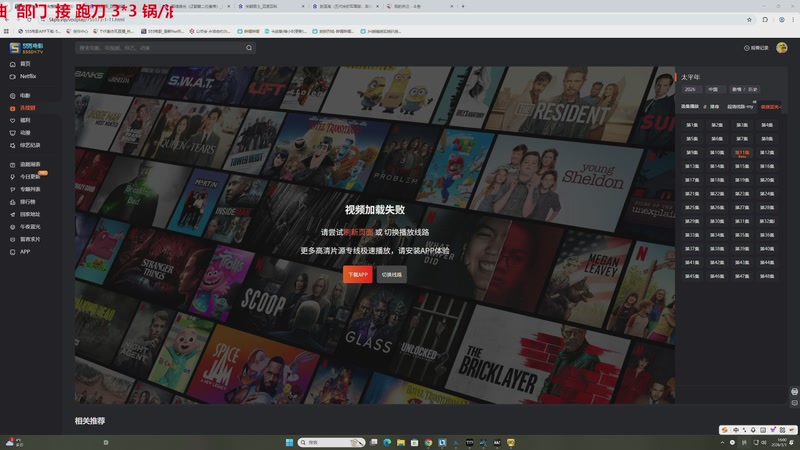Image resolution: width=800 pixels, height=450 pixels.
Task: Select the 超清线路-my source tab
Action: (740, 107)
